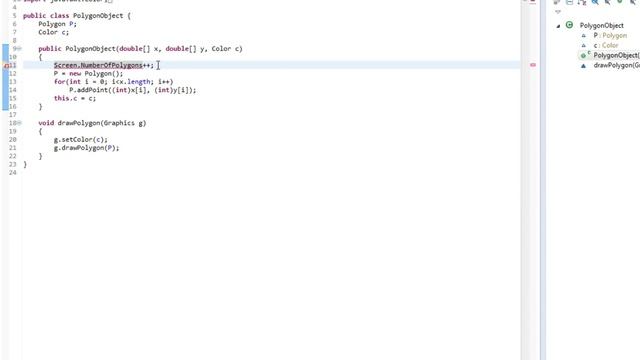Viewport: 640px width, 360px height.
Task: Collapse the constructor fold toggle at line 9
Action: (x=19, y=49)
